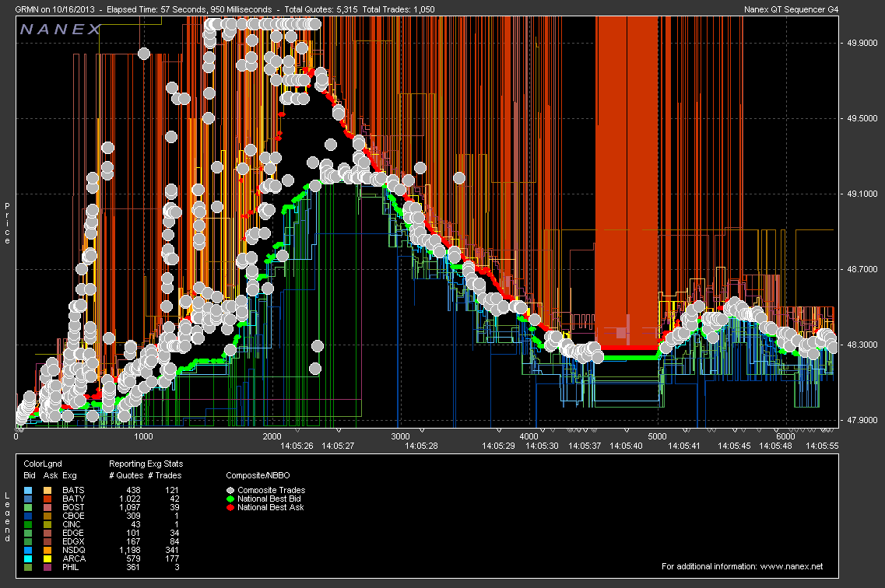Select the CBOE bid color swatch
This screenshot has height=588, width=885.
[x=29, y=516]
